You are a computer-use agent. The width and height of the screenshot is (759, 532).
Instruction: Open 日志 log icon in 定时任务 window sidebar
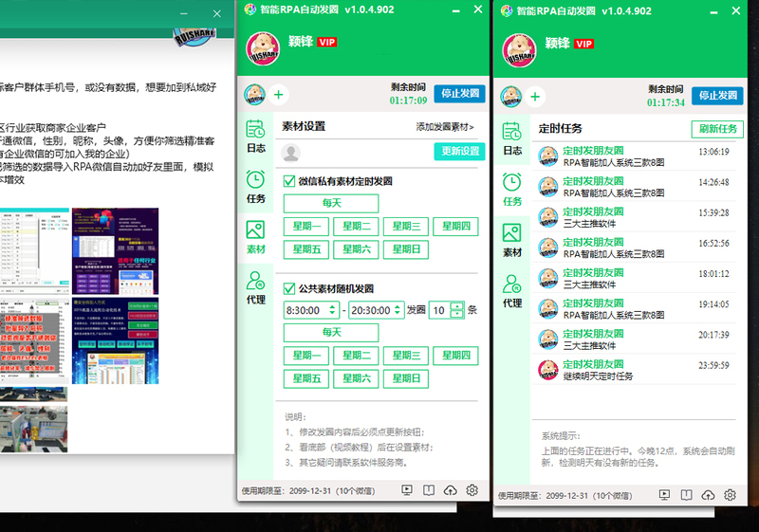click(x=512, y=138)
